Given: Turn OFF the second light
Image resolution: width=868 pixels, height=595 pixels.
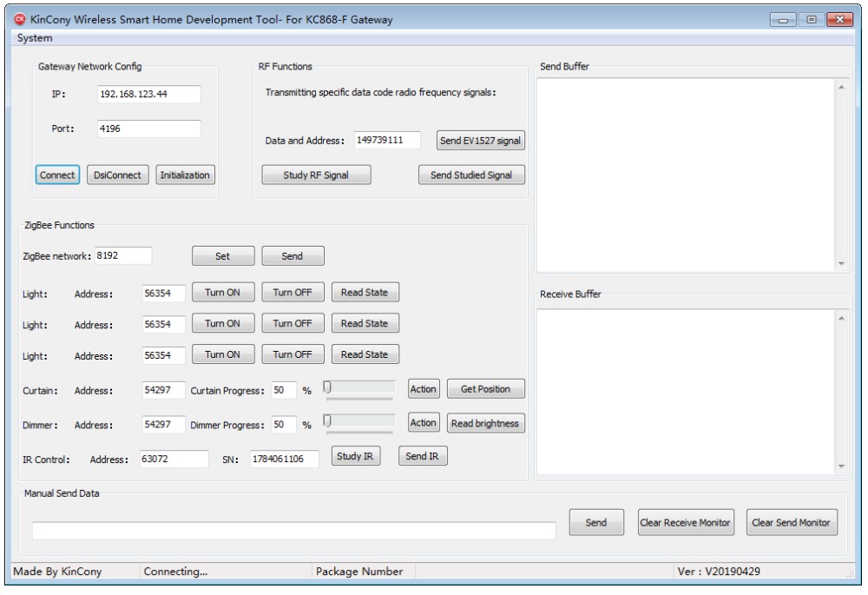Looking at the screenshot, I should tap(293, 324).
